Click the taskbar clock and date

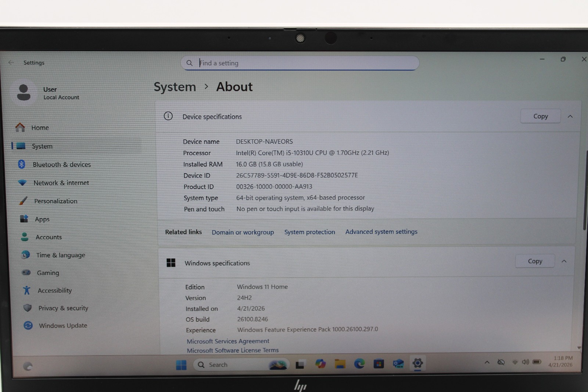tap(561, 361)
